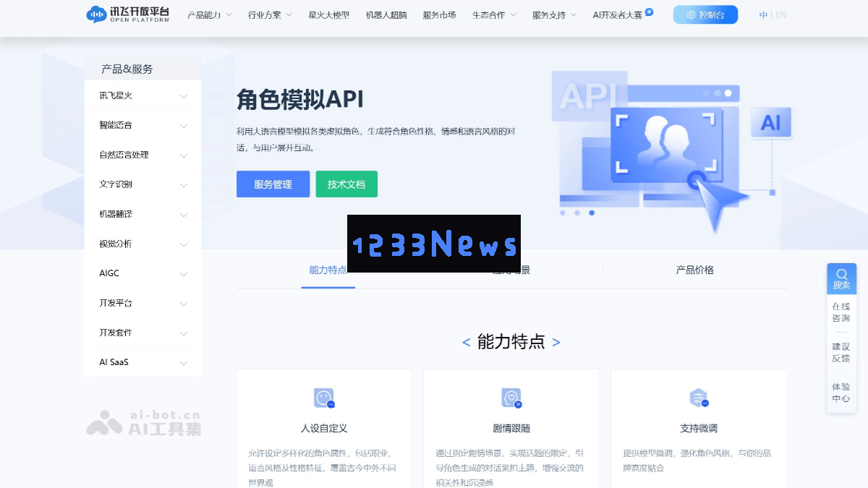Select first carousel dot under banner image
The image size is (868, 488).
coord(563,213)
